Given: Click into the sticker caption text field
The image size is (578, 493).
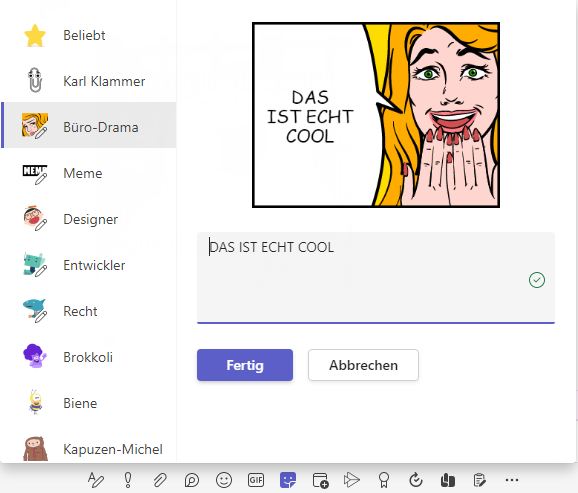Looking at the screenshot, I should click(x=376, y=278).
